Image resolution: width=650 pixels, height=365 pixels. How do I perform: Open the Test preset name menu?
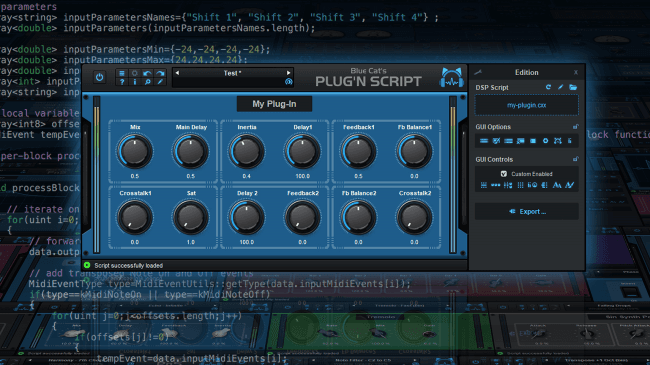233,73
